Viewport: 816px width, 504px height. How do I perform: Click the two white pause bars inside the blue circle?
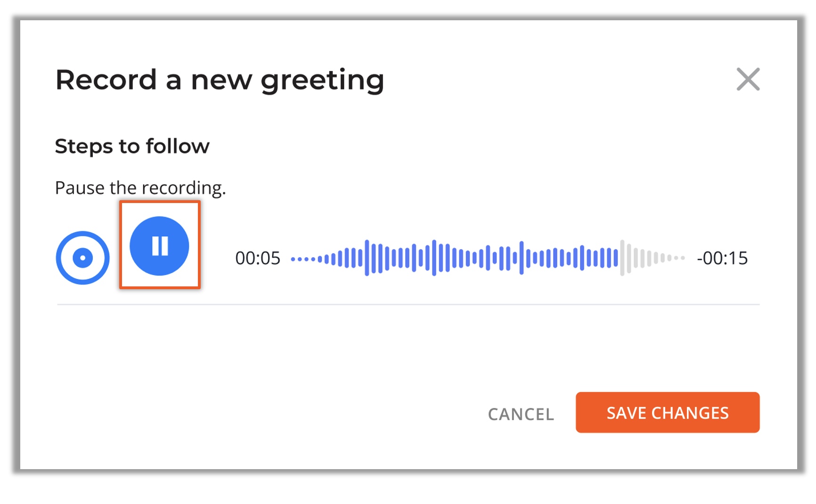coord(160,246)
